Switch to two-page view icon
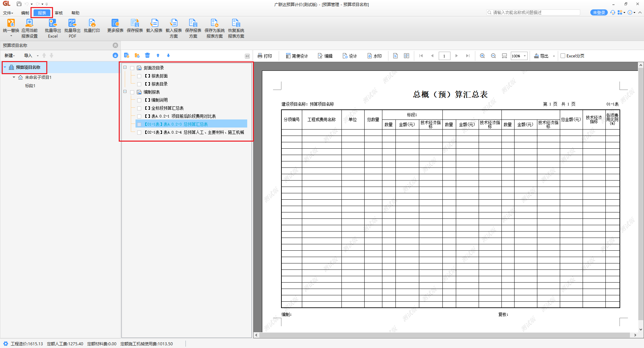 tap(407, 56)
